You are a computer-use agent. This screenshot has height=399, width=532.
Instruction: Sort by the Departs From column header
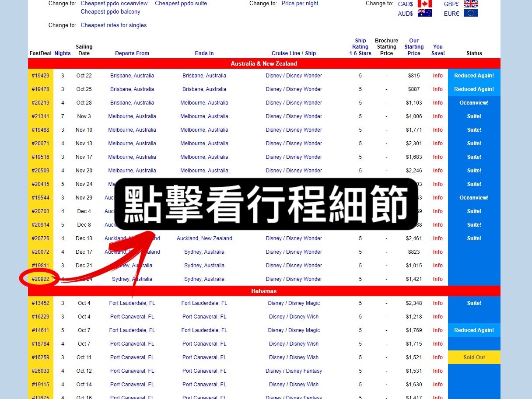(132, 53)
